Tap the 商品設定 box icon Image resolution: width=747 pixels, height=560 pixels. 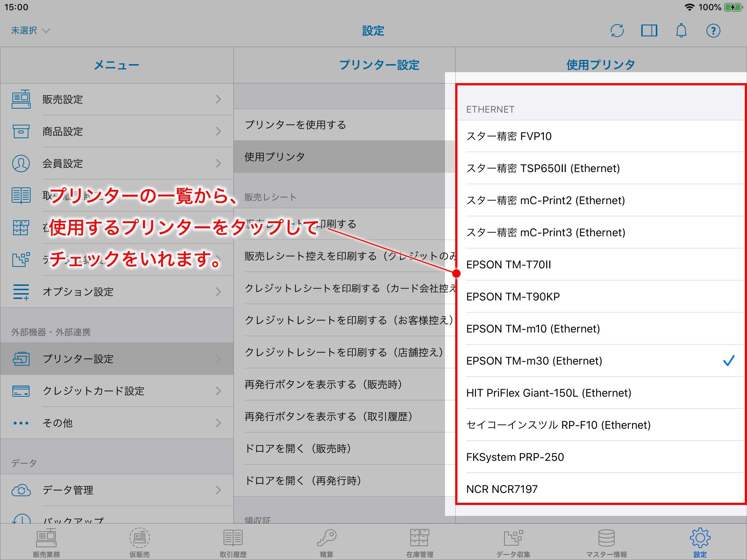point(21,131)
